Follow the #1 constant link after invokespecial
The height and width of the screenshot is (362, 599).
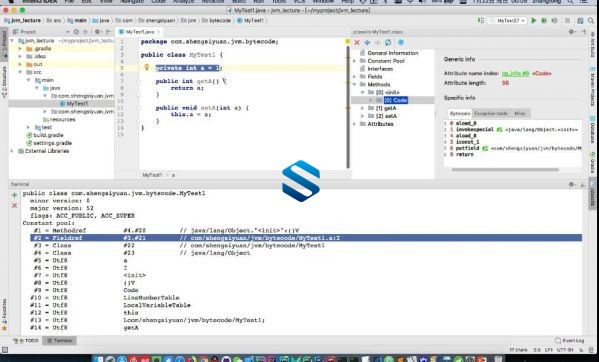point(499,129)
